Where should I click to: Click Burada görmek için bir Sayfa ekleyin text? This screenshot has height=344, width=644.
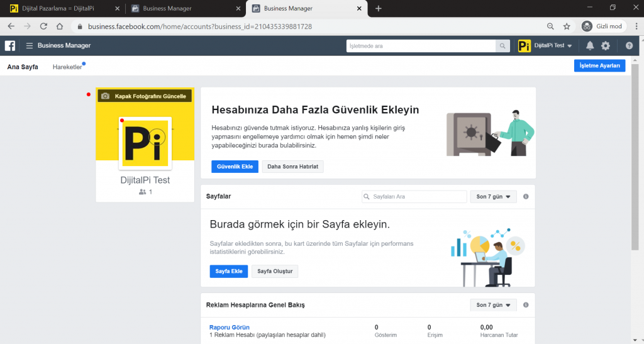tap(300, 224)
